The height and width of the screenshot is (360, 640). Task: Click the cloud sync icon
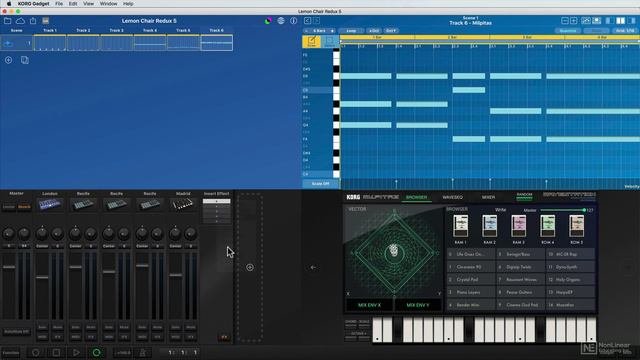(20, 21)
